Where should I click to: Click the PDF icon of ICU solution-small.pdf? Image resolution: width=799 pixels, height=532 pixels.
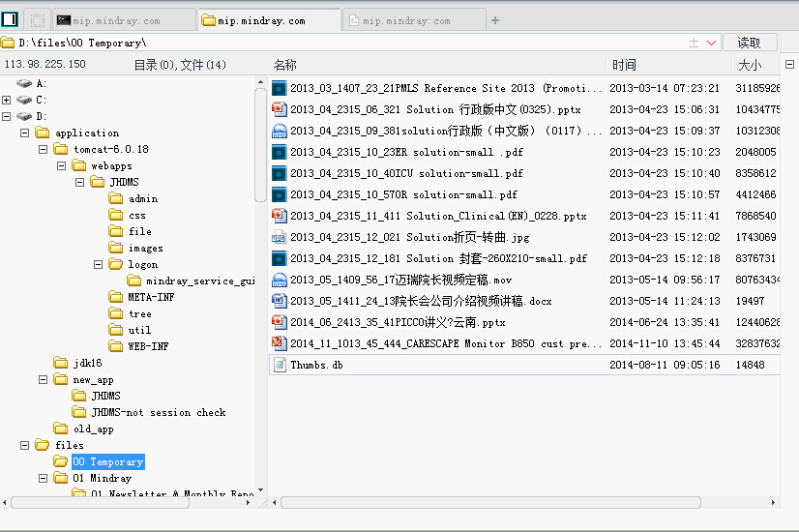279,174
